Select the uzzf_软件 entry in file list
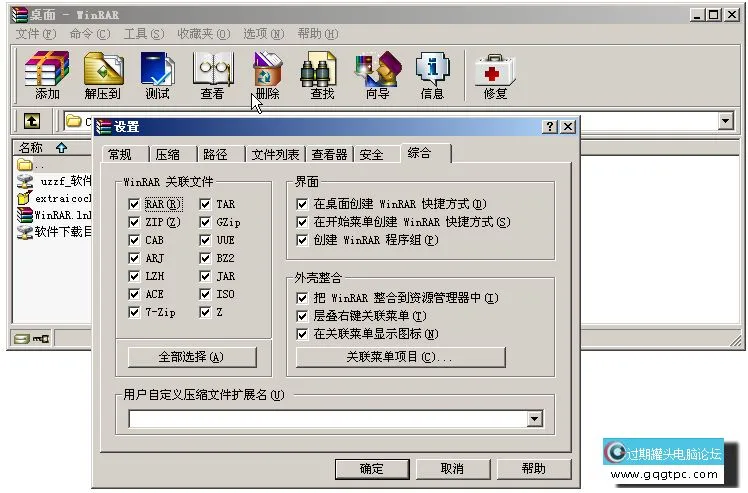748x493 pixels. tap(53, 181)
